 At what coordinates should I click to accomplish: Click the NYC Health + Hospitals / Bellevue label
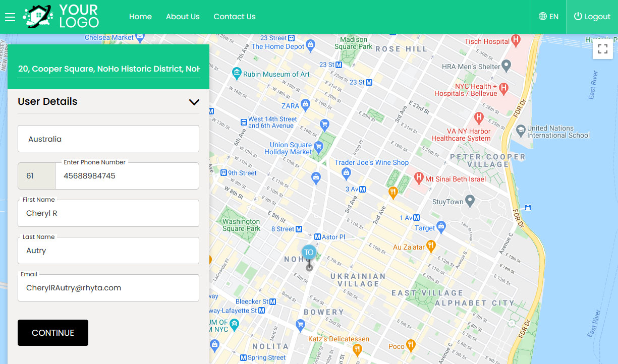466,90
